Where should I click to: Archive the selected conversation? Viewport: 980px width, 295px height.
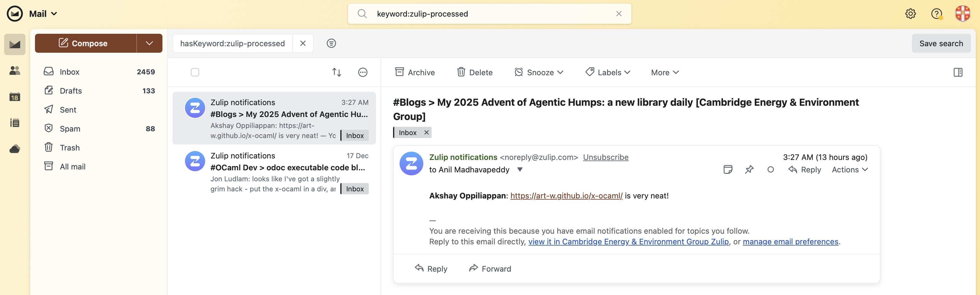415,72
